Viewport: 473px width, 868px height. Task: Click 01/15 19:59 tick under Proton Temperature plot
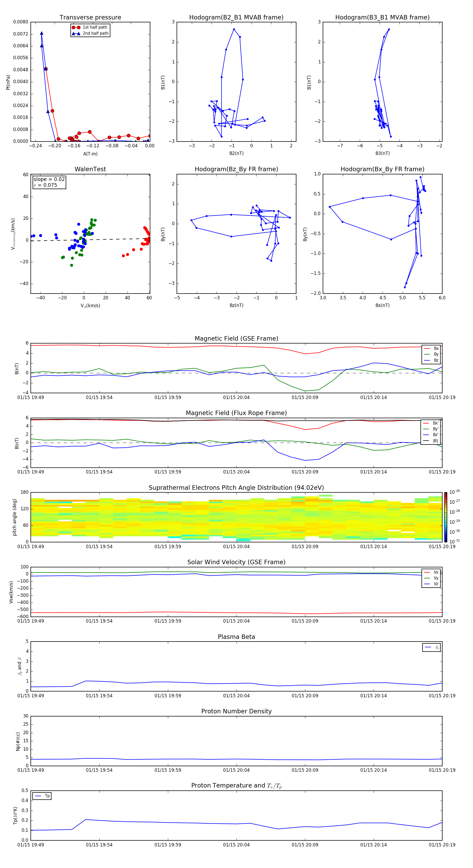(168, 845)
